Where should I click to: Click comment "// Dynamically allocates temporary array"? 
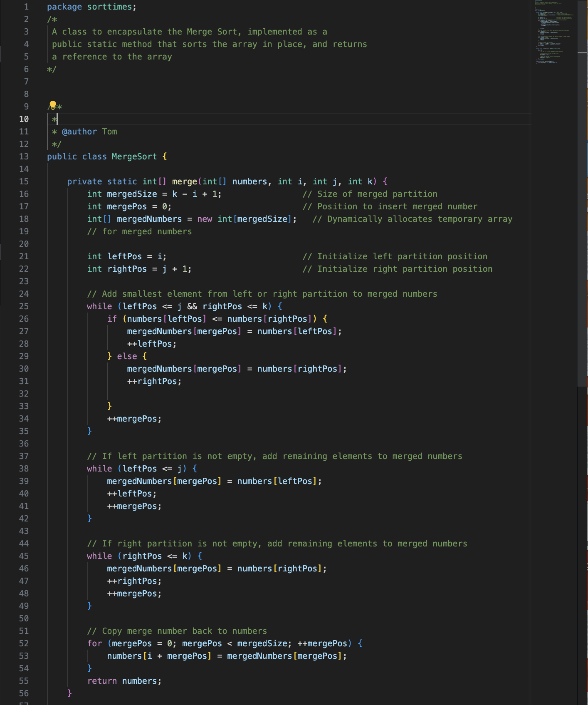413,219
